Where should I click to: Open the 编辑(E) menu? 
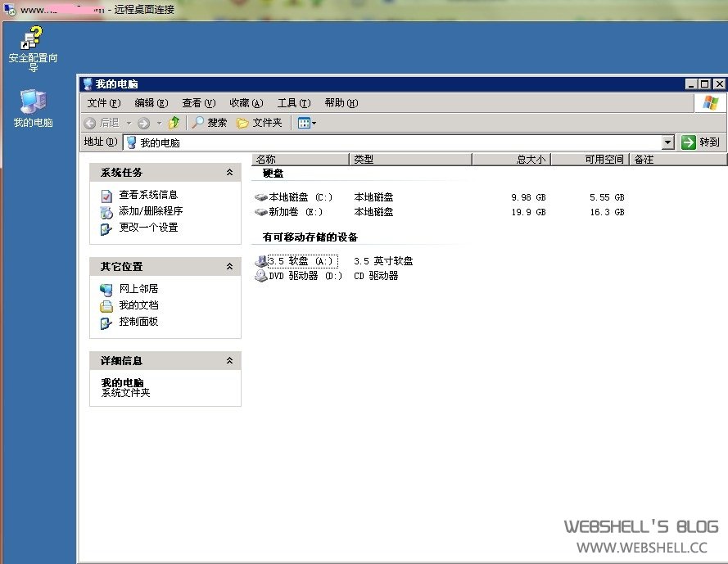pos(151,103)
